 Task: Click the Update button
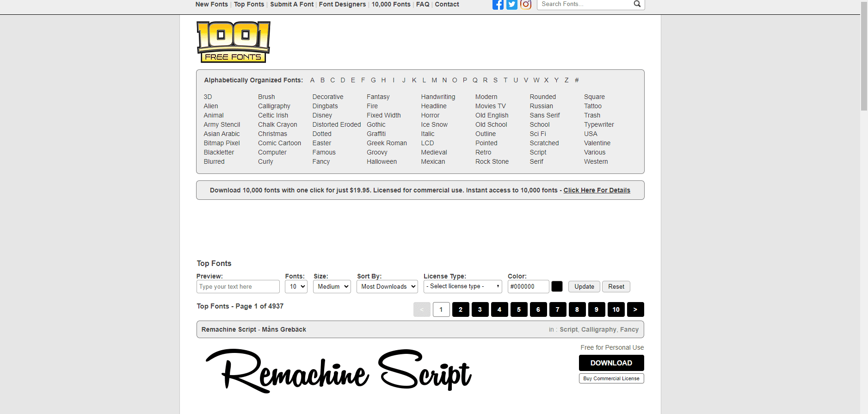pyautogui.click(x=585, y=287)
